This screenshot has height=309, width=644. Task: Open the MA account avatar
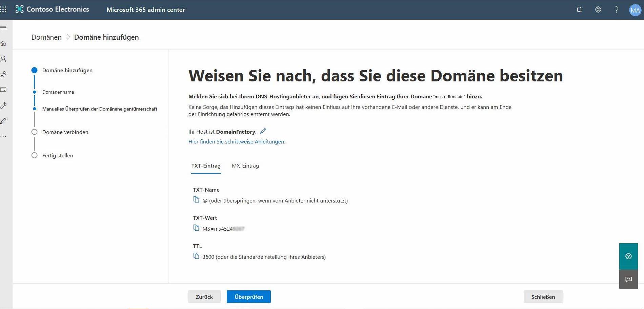(x=635, y=10)
